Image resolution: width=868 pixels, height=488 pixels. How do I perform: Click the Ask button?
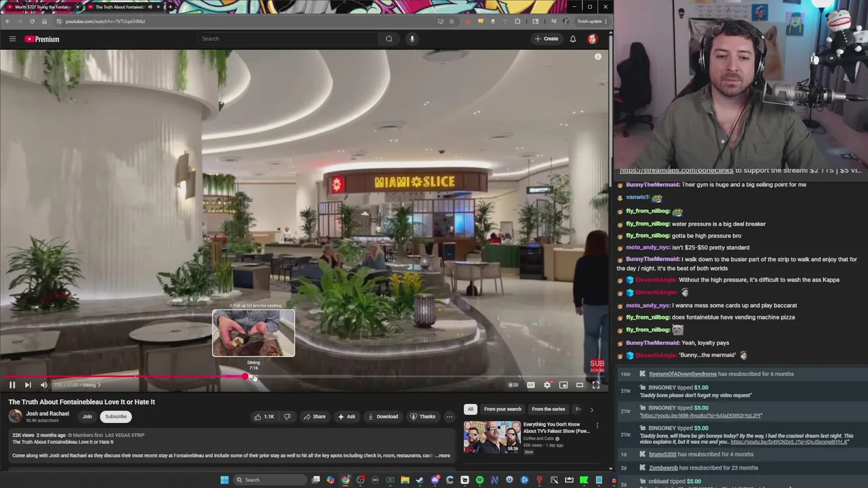[x=347, y=417]
